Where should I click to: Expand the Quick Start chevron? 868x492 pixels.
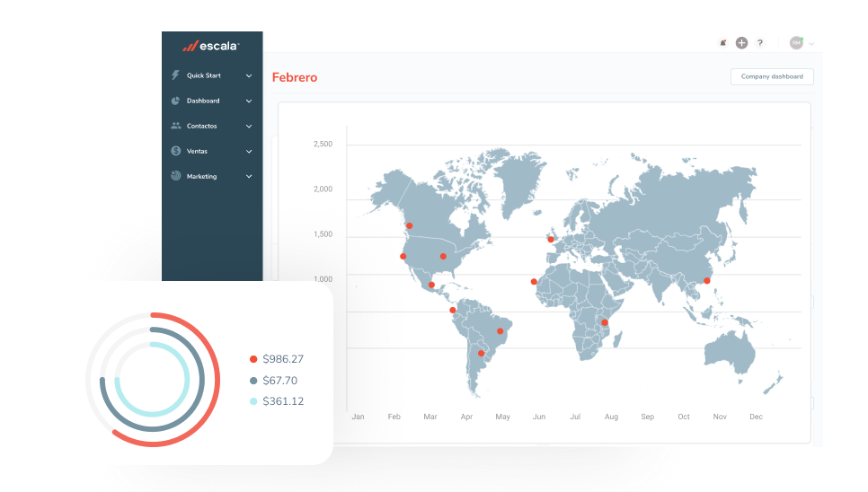(249, 75)
